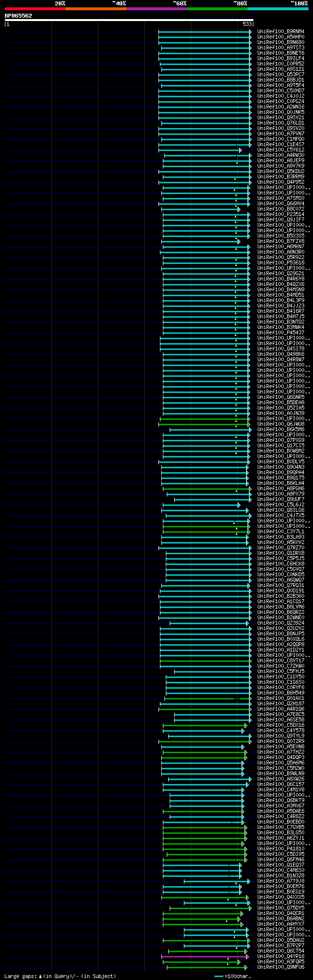Select hit label UniRef100_B9WLN9
This screenshot has height=980, width=313.
coord(281,774)
